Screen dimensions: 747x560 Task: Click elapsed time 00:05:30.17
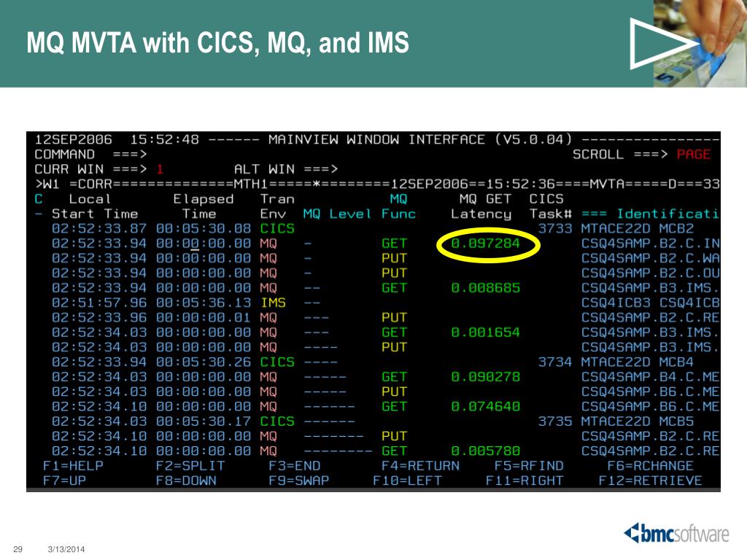pos(204,421)
